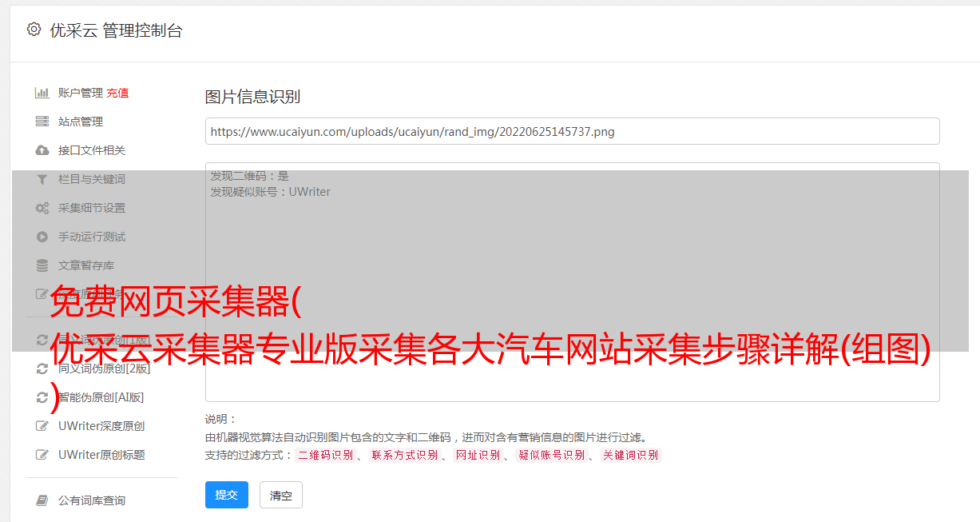Click the 优采云 管理控制台 title
Screen dimensions: 980x522
(116, 30)
